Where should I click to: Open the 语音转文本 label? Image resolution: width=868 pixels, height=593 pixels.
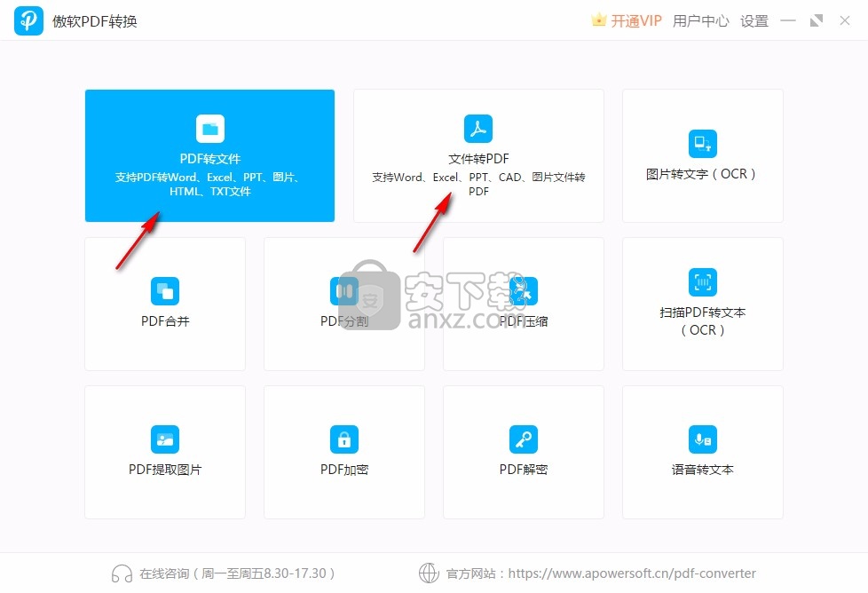click(703, 470)
